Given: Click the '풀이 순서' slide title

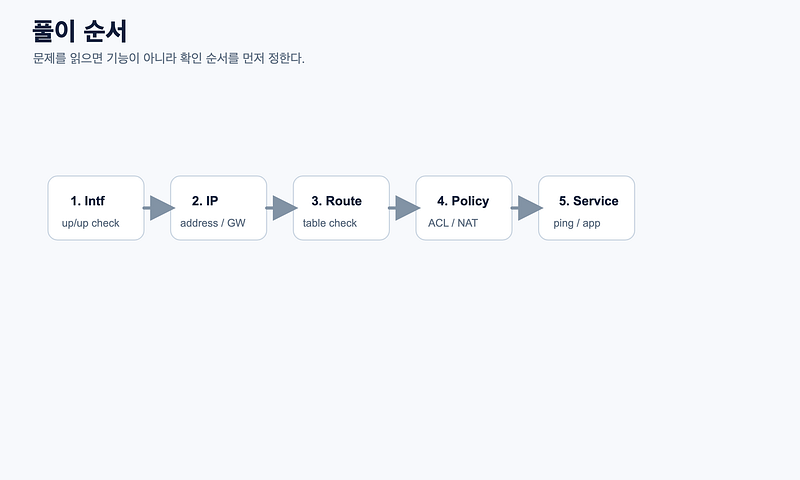Looking at the screenshot, I should 80,31.
